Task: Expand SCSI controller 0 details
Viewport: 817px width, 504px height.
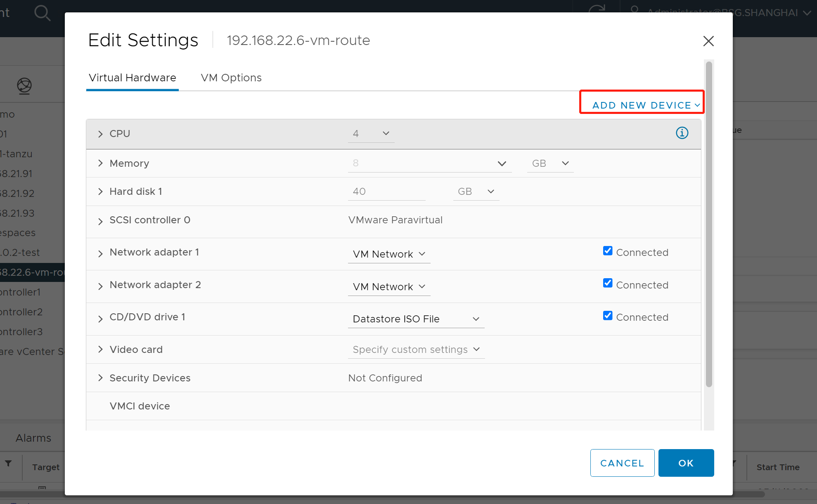Action: (x=100, y=222)
